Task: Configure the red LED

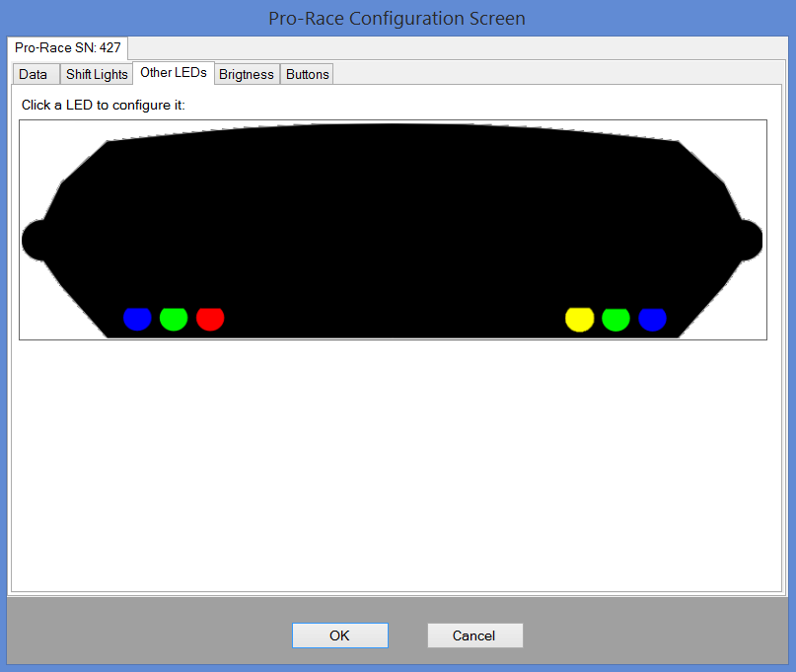Action: (210, 318)
